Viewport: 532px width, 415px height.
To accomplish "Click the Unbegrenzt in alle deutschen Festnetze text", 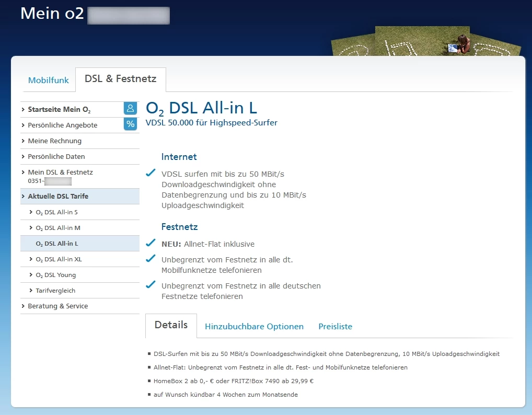I will [x=241, y=291].
